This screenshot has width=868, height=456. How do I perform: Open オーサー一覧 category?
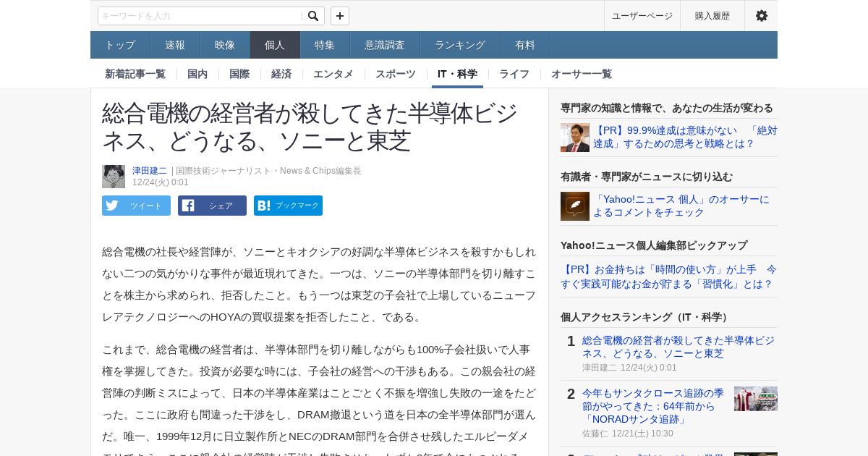click(x=582, y=74)
